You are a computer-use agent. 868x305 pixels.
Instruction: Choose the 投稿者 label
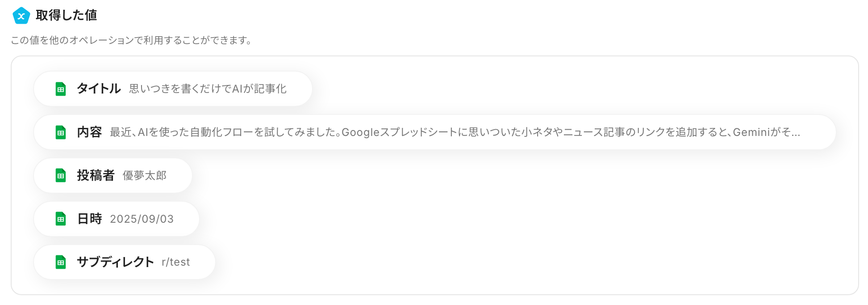coord(96,175)
